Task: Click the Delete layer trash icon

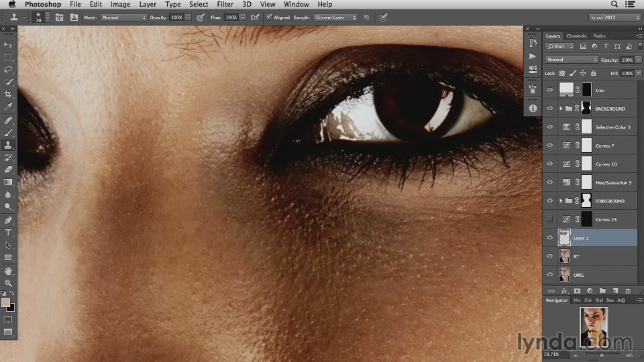Action: (x=628, y=291)
